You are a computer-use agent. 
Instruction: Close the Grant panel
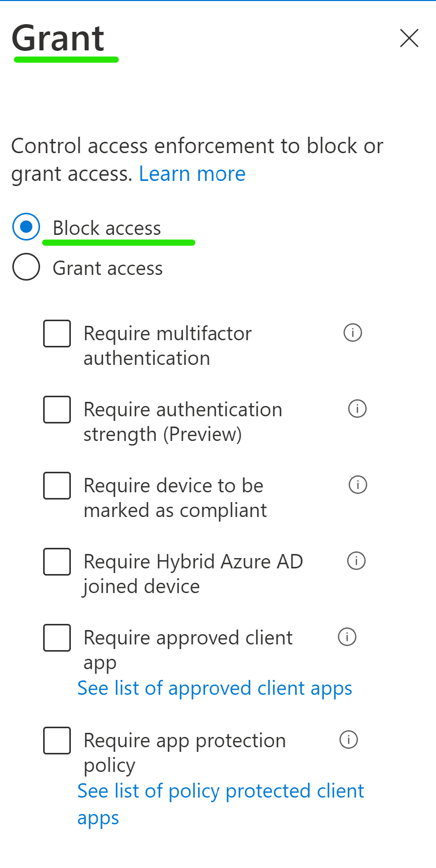pyautogui.click(x=409, y=38)
